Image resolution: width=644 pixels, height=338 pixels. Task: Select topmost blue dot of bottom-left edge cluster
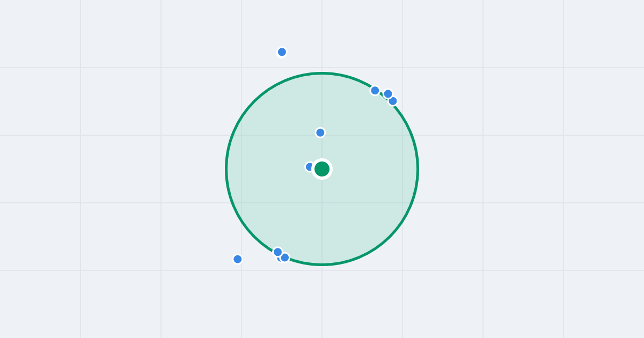277,252
